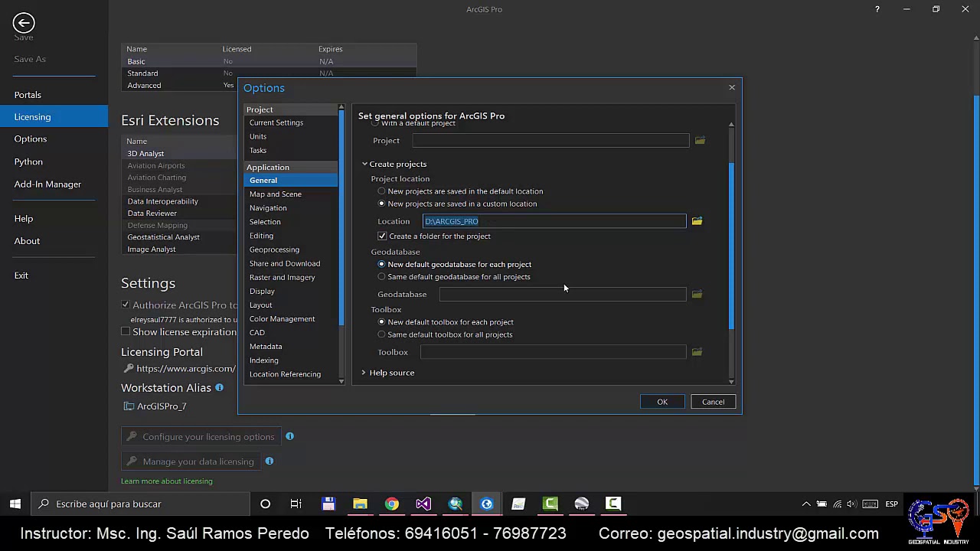Click Exit in backstage menu

(21, 275)
